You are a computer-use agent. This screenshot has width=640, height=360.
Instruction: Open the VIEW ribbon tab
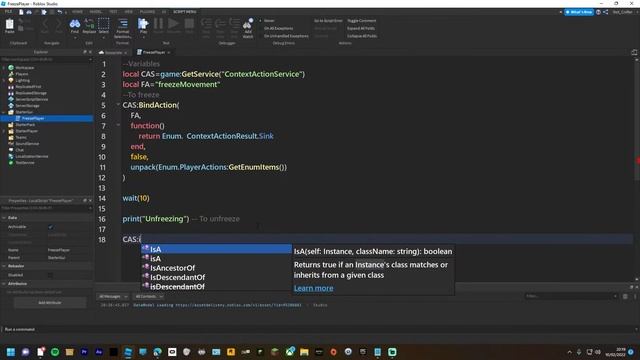[x=129, y=12]
